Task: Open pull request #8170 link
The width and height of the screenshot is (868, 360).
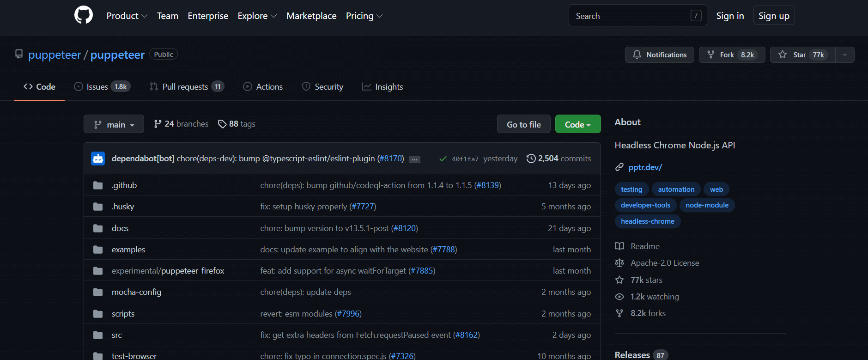Action: click(x=391, y=159)
